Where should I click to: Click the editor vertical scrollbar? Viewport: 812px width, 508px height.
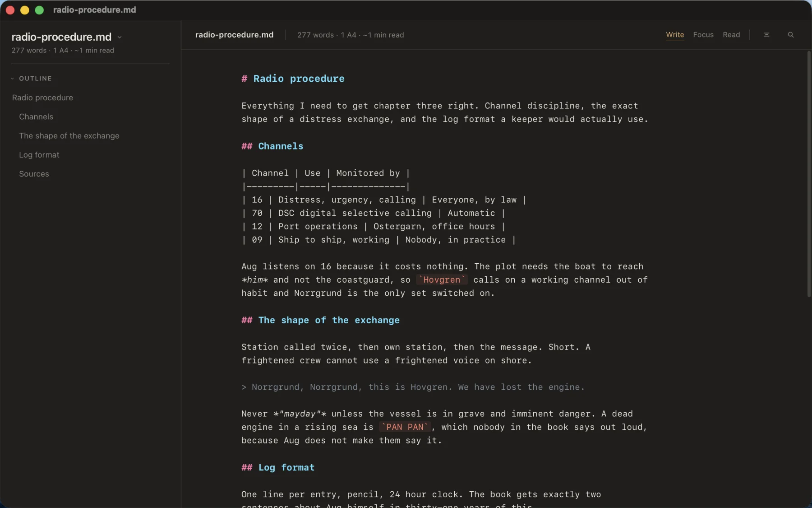(x=809, y=174)
